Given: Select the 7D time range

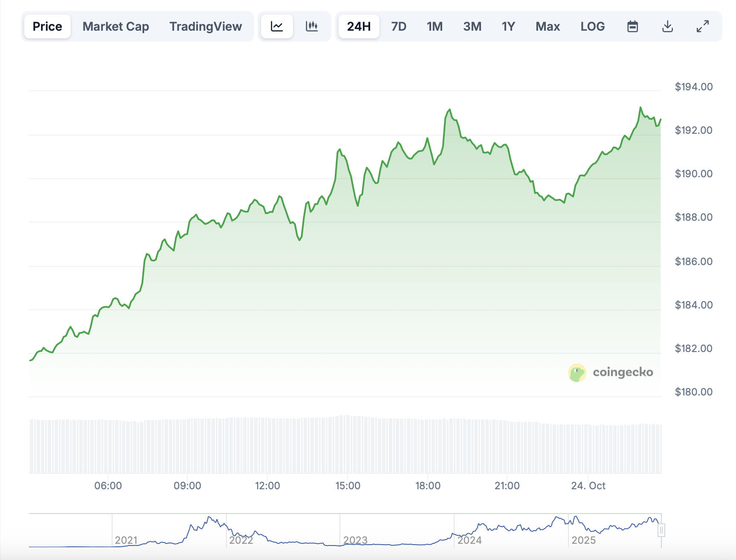Looking at the screenshot, I should coord(399,26).
